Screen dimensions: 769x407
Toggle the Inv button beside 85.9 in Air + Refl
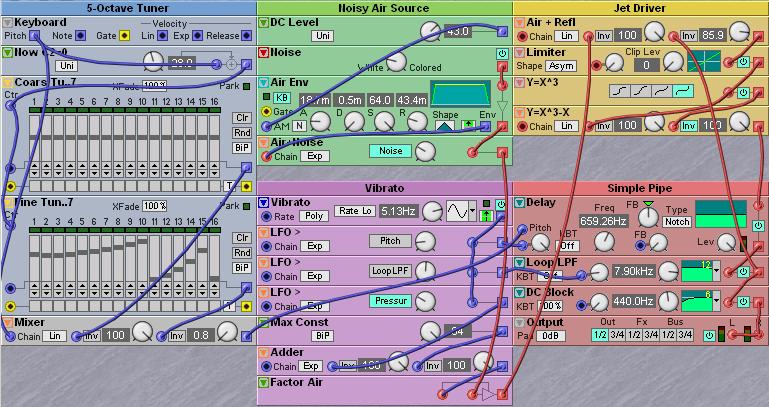(688, 36)
